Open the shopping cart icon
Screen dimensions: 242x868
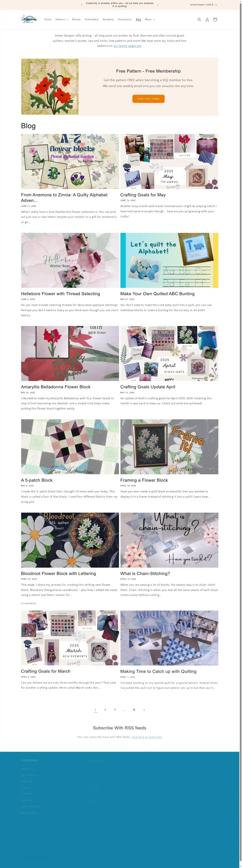coord(215,20)
